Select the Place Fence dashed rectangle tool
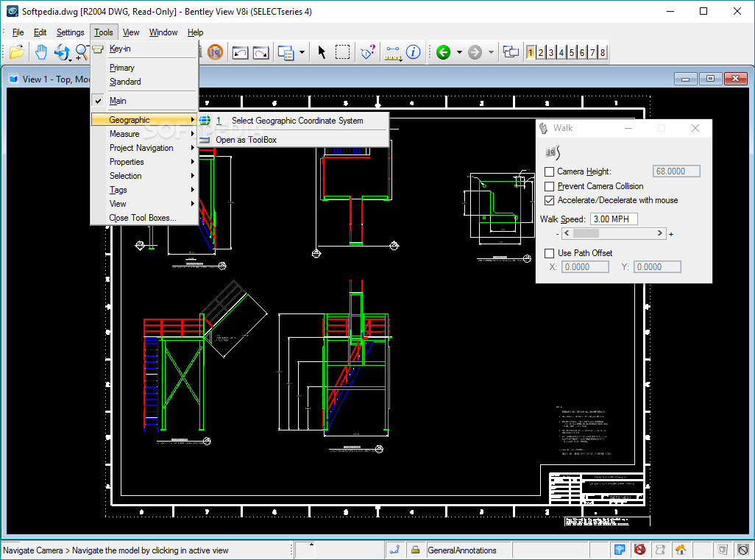 (x=343, y=52)
